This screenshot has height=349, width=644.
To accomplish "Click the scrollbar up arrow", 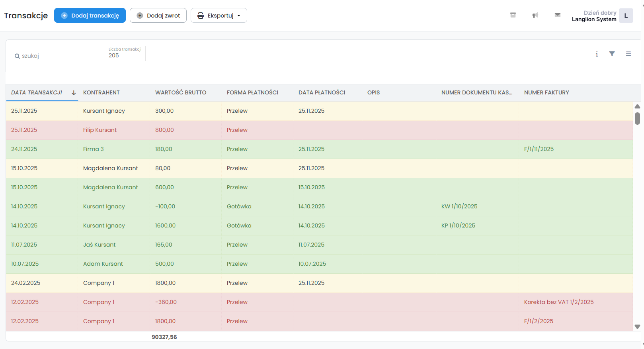I will [637, 106].
